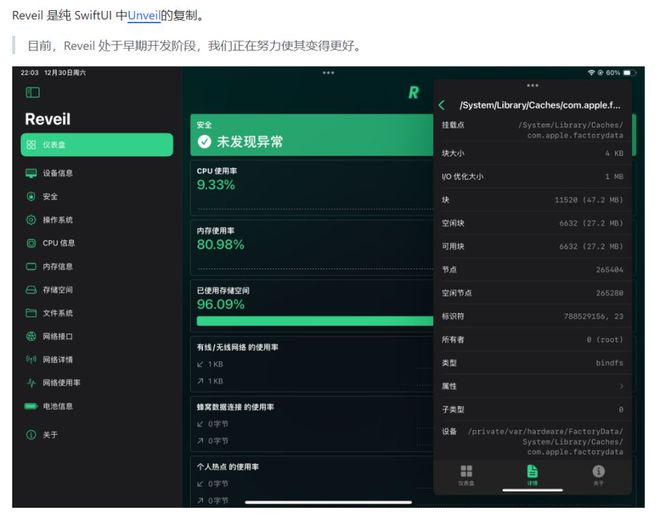This screenshot has width=660, height=520.
Task: Open the 关于 info item in sidebar
Action: pyautogui.click(x=48, y=435)
